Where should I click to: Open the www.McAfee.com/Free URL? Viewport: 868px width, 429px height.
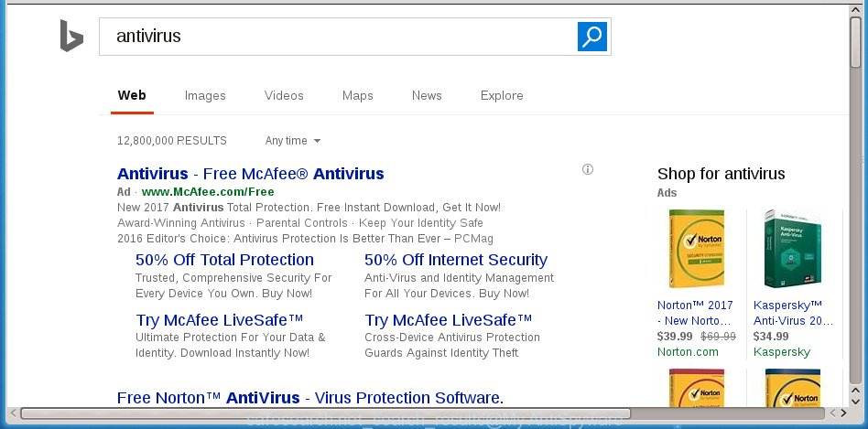pos(208,192)
